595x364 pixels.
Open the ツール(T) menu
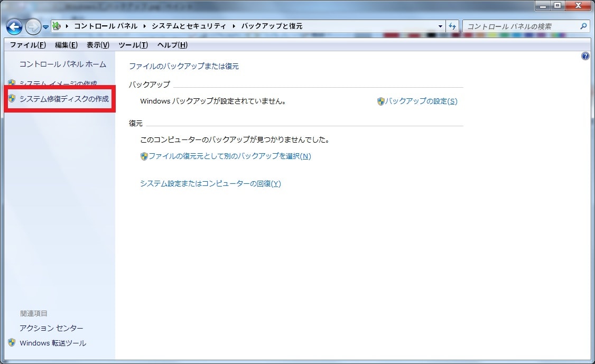click(x=133, y=45)
